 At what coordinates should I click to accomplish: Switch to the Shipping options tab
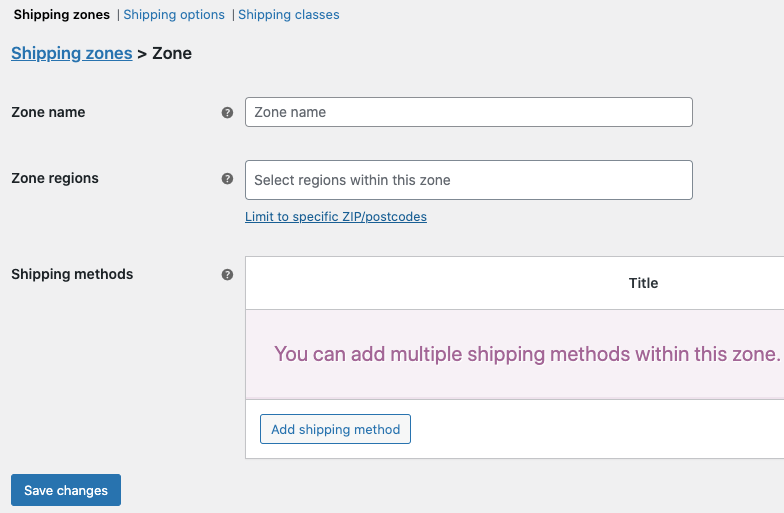[x=174, y=14]
